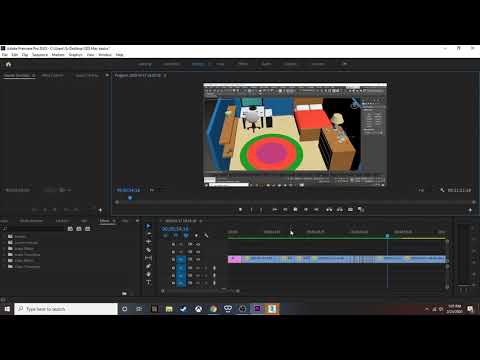This screenshot has width=480, height=360.
Task: Expand the Video Transitions folder
Action: point(5,266)
